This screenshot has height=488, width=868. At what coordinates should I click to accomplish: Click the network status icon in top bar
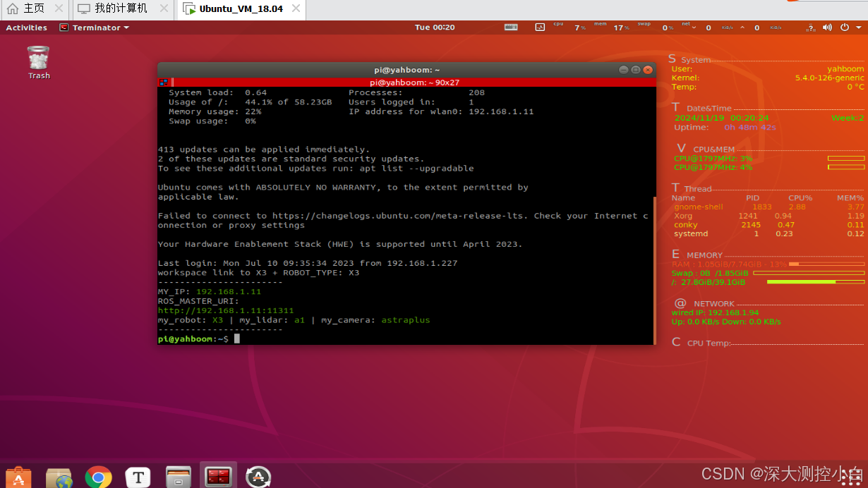pos(810,28)
